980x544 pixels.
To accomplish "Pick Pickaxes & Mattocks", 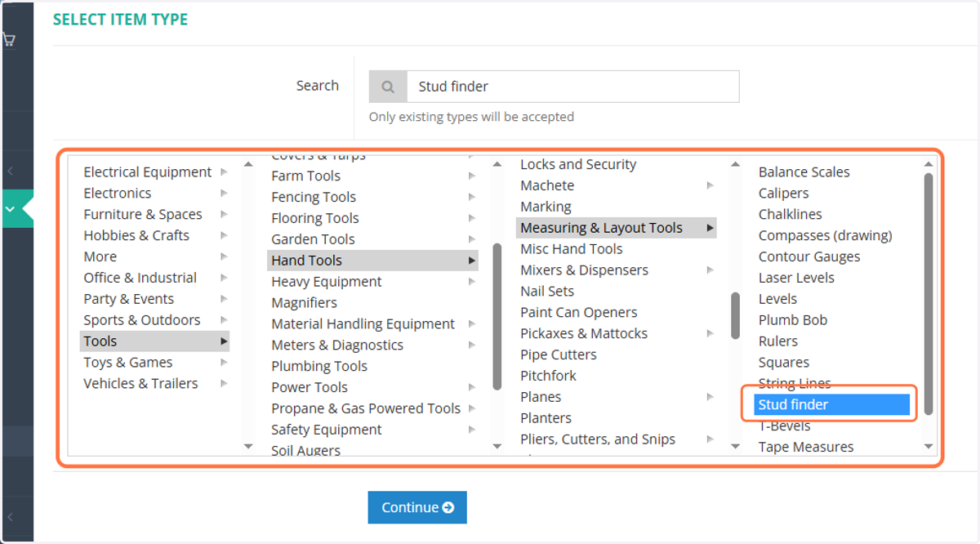I will [x=584, y=334].
